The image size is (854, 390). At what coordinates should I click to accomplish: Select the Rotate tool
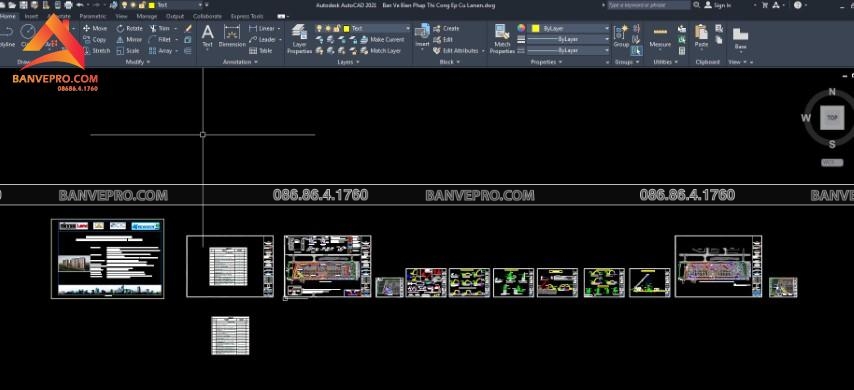click(130, 28)
